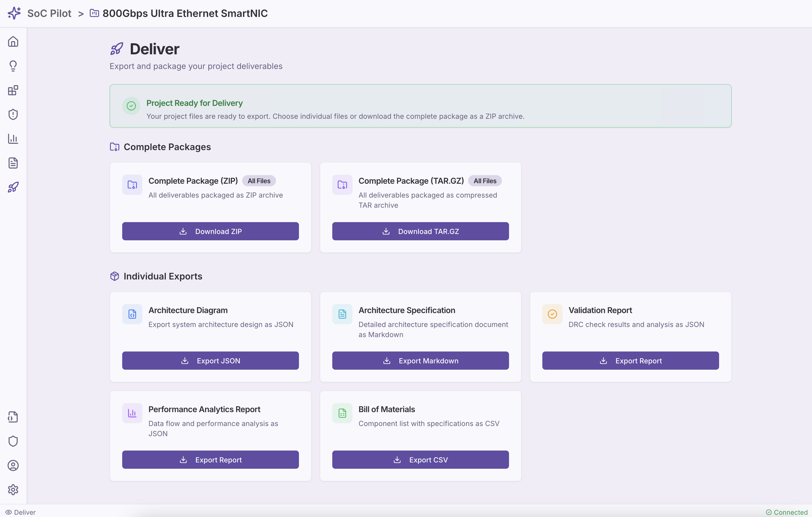The height and width of the screenshot is (517, 812).
Task: Click the Export CSV button
Action: click(x=420, y=460)
